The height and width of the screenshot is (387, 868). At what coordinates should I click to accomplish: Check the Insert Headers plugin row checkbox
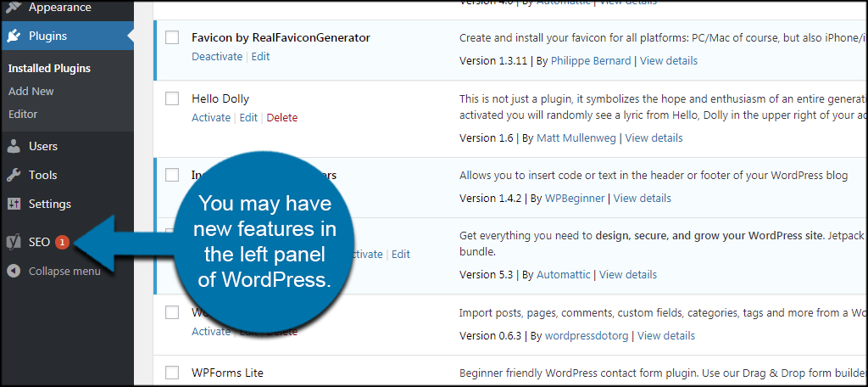pyautogui.click(x=172, y=175)
